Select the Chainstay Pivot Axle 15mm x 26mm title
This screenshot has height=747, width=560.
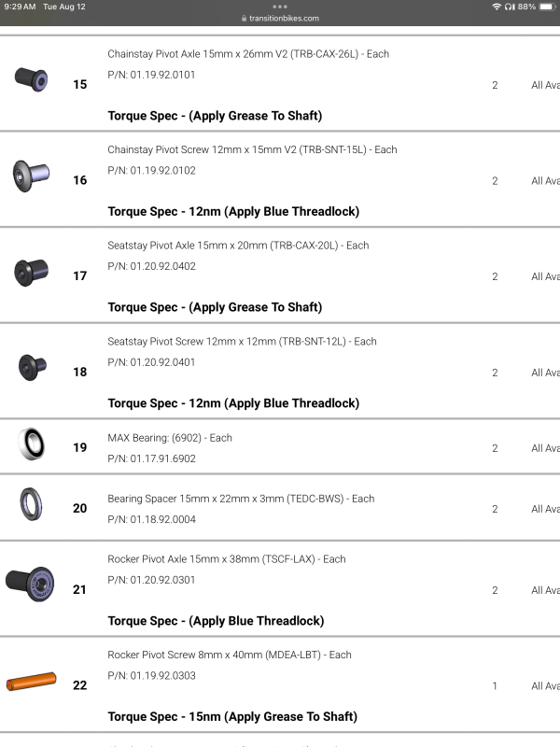click(x=248, y=54)
